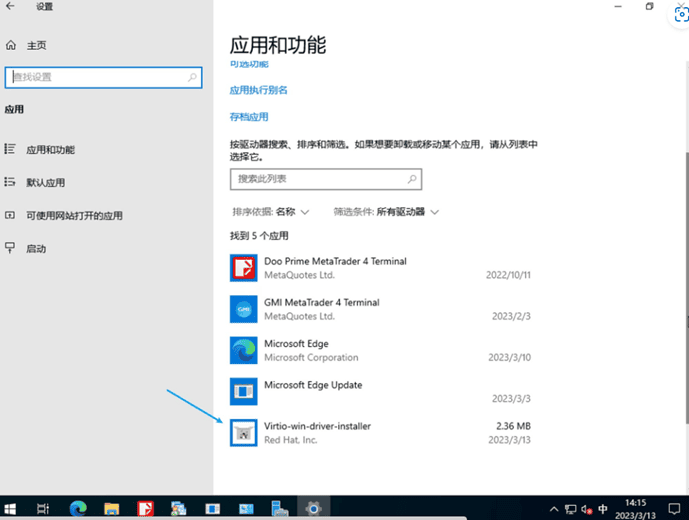Open the 筛选条件 所有驱动器 dropdown
This screenshot has height=520, width=689.
(386, 212)
